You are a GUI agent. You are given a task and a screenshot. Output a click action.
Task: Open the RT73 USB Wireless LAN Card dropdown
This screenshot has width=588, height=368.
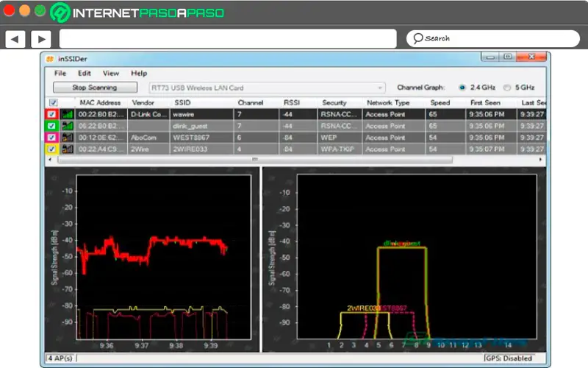coord(267,88)
